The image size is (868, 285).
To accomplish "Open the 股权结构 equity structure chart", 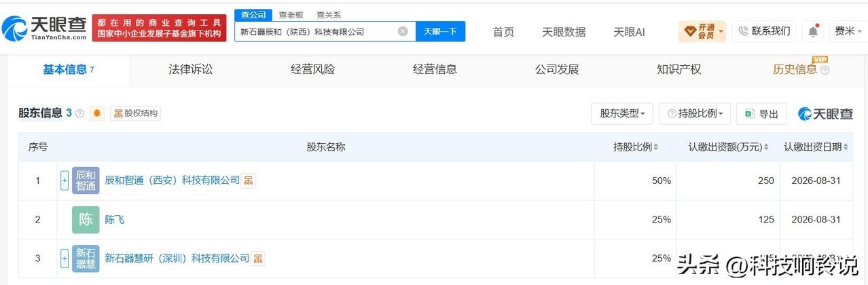I will click(136, 113).
